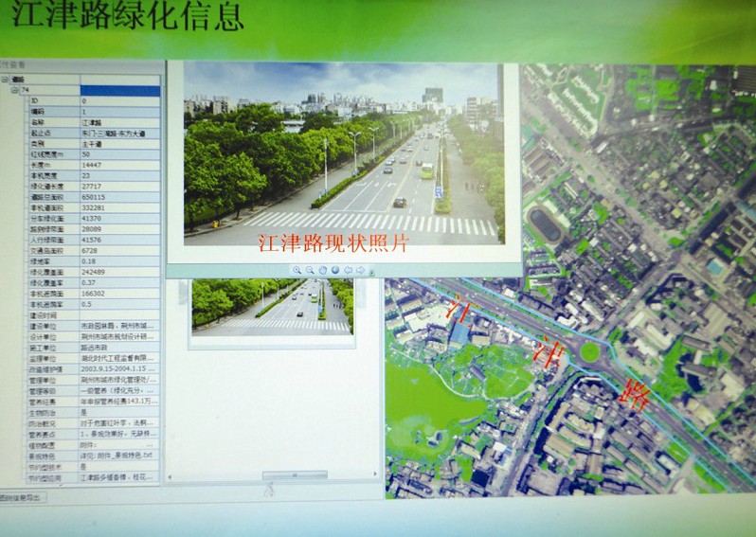The width and height of the screenshot is (756, 537).
Task: Click the large 江津路 status photo
Action: 343,152
